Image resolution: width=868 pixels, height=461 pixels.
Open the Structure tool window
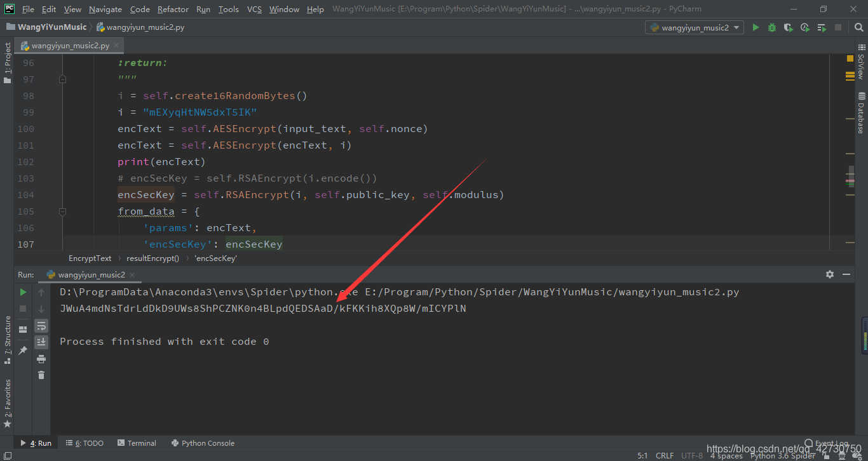(8, 340)
